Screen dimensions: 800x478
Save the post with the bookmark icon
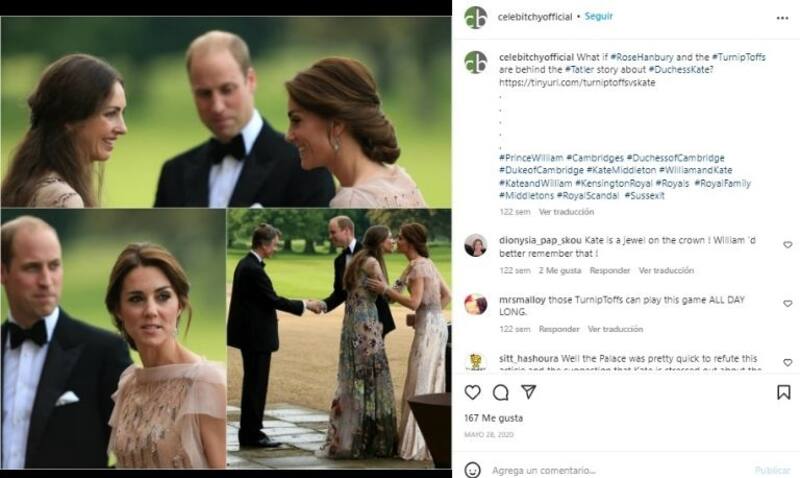coord(784,392)
